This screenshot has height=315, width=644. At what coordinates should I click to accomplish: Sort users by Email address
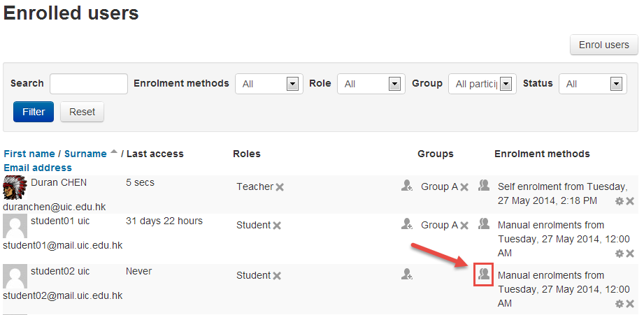(x=38, y=168)
